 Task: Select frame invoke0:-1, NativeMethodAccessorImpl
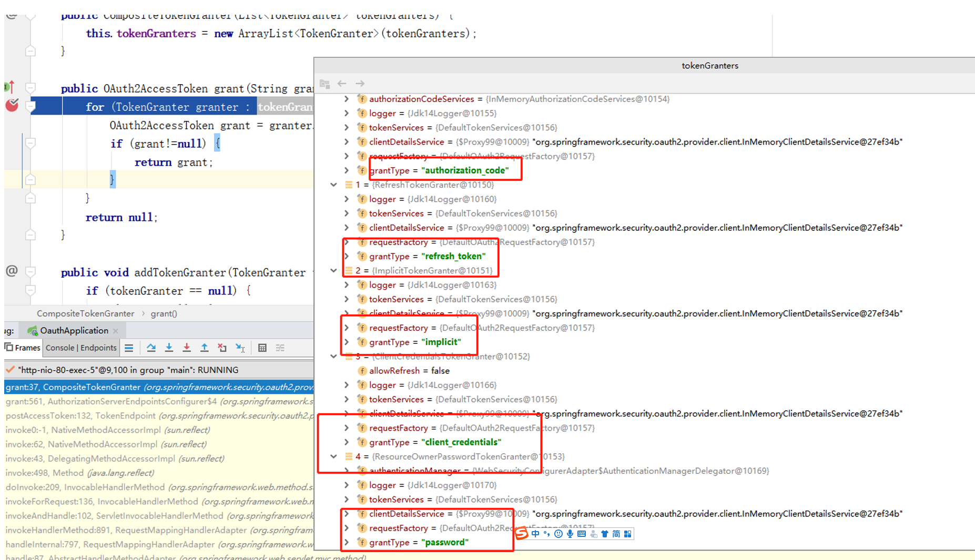pyautogui.click(x=159, y=430)
